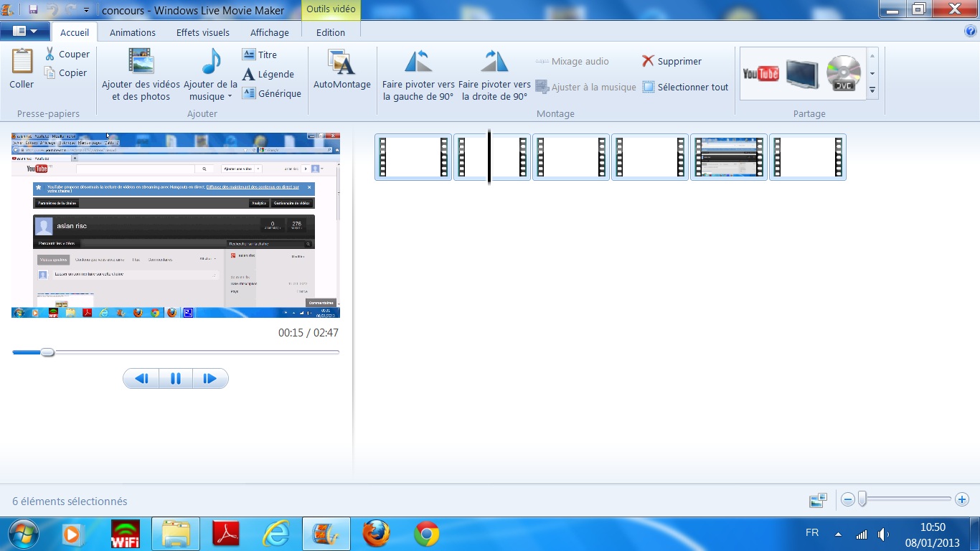Choose the high-definition monitor sharing option
This screenshot has width=980, height=551.
pyautogui.click(x=802, y=73)
